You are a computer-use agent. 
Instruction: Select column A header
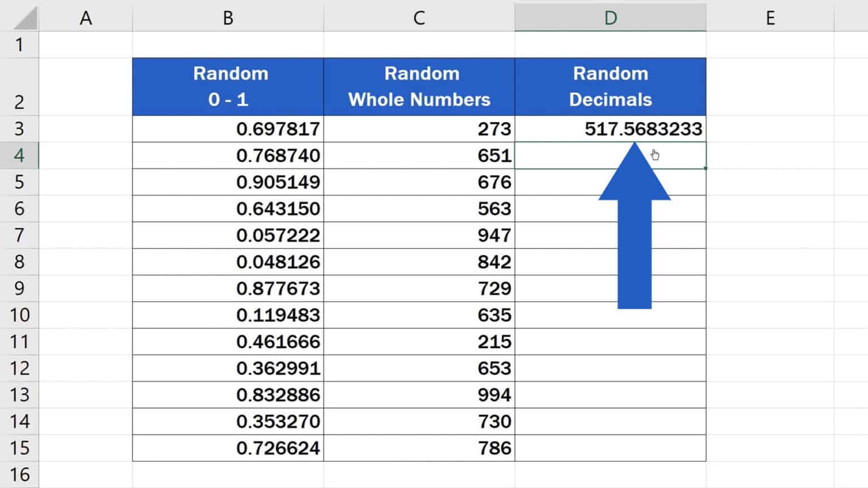(x=85, y=18)
